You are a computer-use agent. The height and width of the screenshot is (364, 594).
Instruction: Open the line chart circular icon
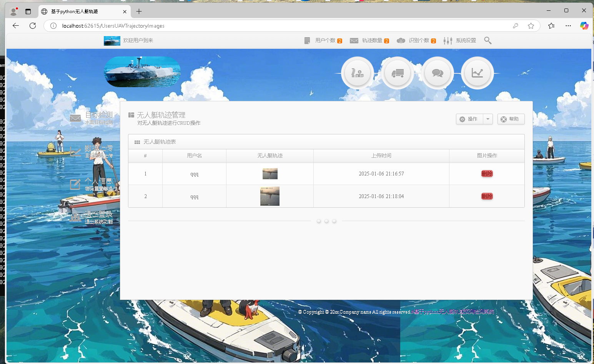pyautogui.click(x=478, y=73)
